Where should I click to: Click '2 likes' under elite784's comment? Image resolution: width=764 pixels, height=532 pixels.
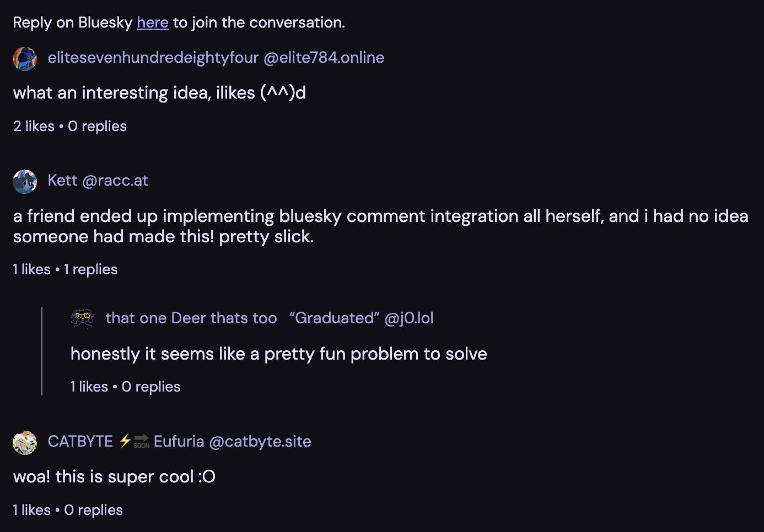click(x=33, y=126)
